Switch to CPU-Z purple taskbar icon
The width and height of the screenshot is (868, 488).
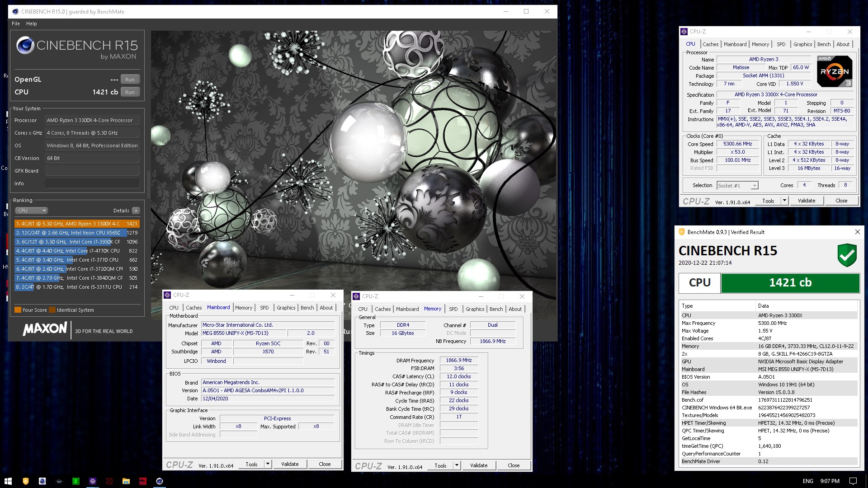(x=93, y=481)
